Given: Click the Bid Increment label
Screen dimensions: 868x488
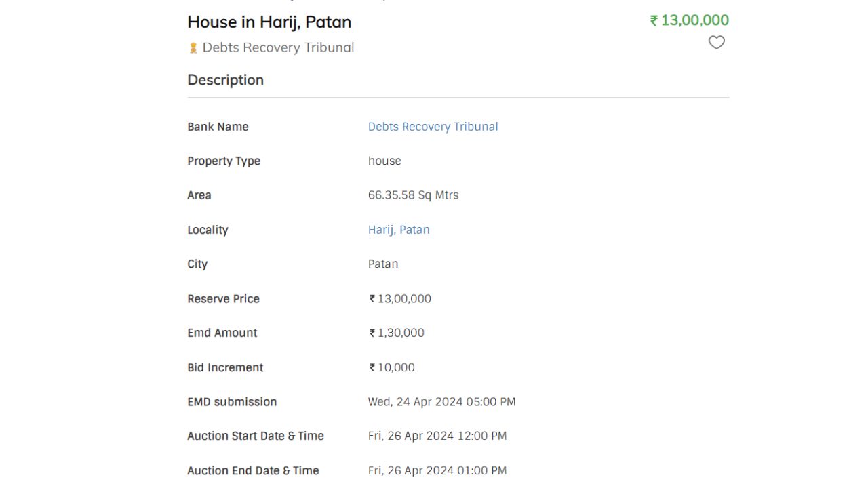Looking at the screenshot, I should (225, 367).
